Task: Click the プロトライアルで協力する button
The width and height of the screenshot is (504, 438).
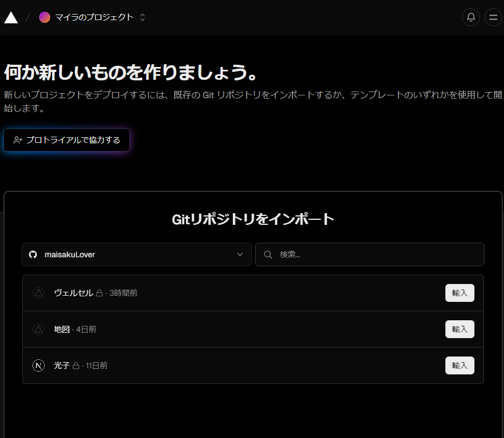Action: click(66, 140)
